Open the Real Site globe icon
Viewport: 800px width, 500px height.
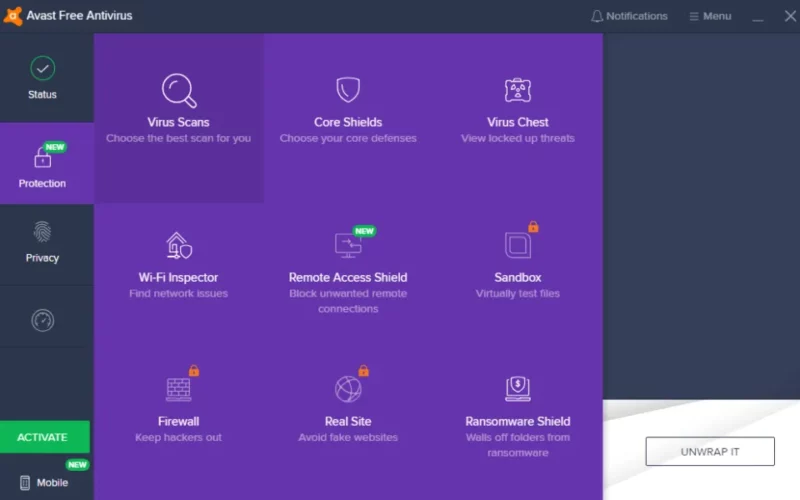(348, 389)
